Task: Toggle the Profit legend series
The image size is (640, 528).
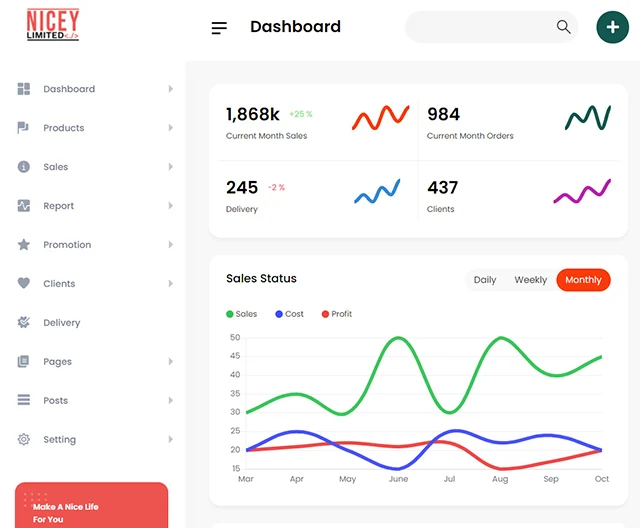Action: click(337, 314)
